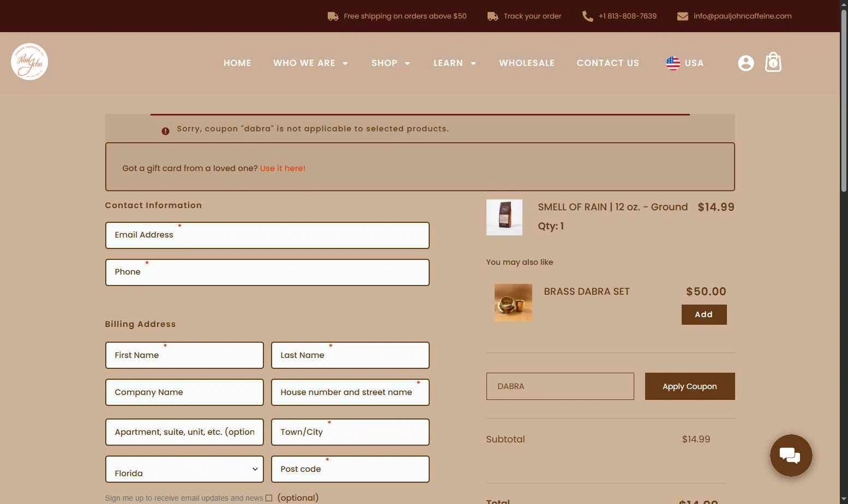Viewport: 848px width, 504px height.
Task: Open the Brass Dabra Set thumbnail
Action: 513,302
